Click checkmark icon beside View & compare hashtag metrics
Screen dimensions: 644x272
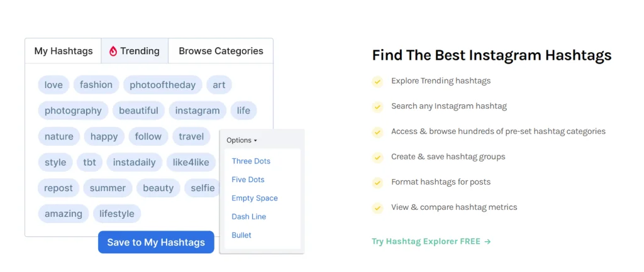pyautogui.click(x=377, y=207)
